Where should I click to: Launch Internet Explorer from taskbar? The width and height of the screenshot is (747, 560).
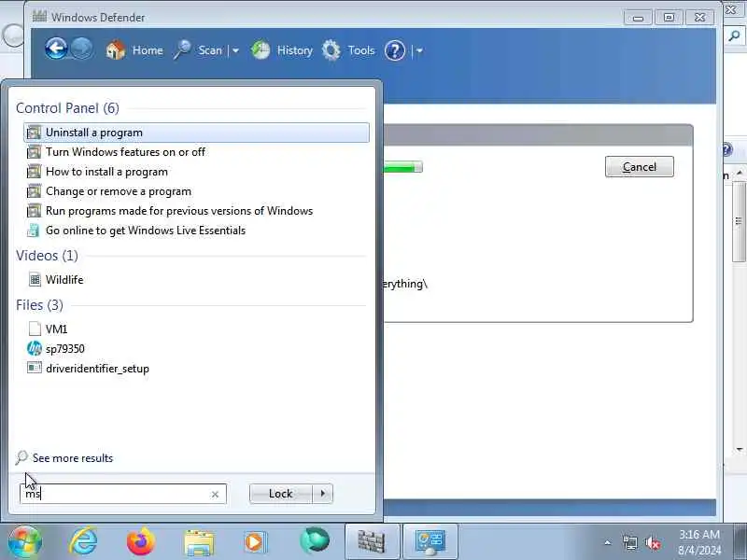(x=83, y=542)
